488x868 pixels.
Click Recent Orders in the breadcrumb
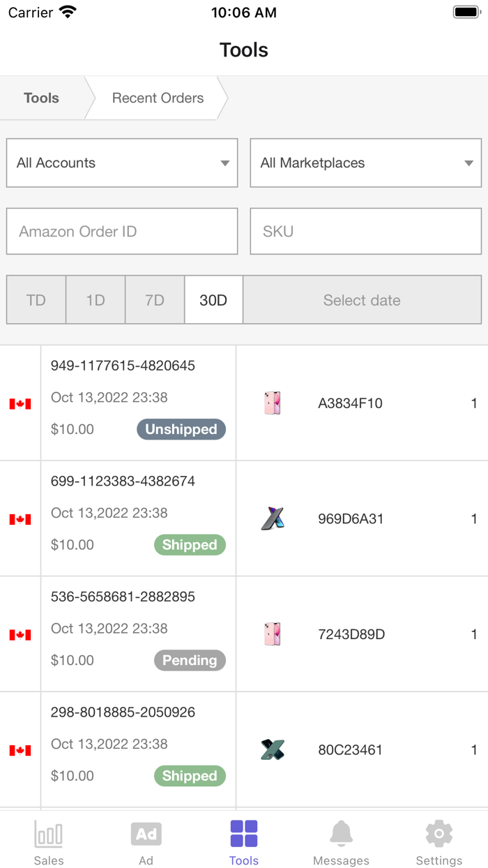(x=157, y=98)
